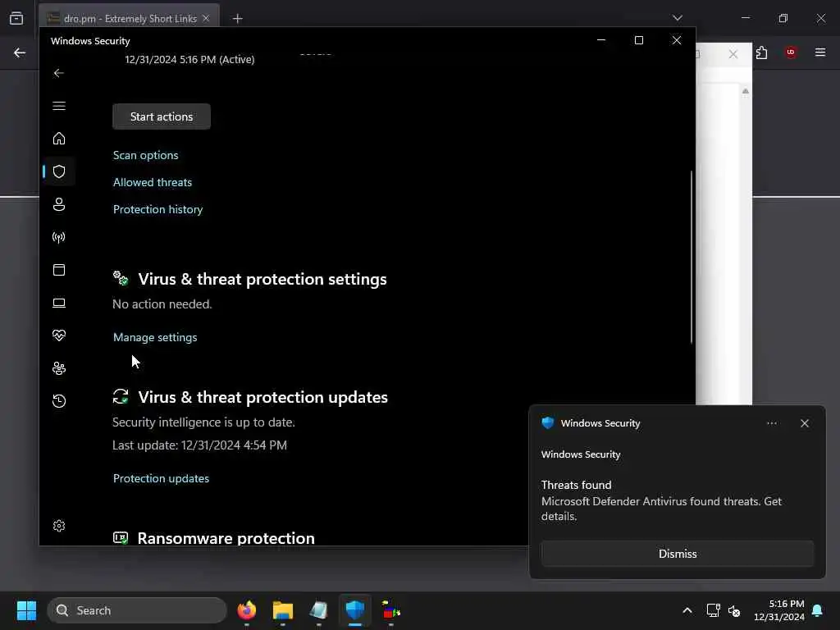The height and width of the screenshot is (630, 840).
Task: Open the Allowed threats link
Action: pyautogui.click(x=152, y=183)
